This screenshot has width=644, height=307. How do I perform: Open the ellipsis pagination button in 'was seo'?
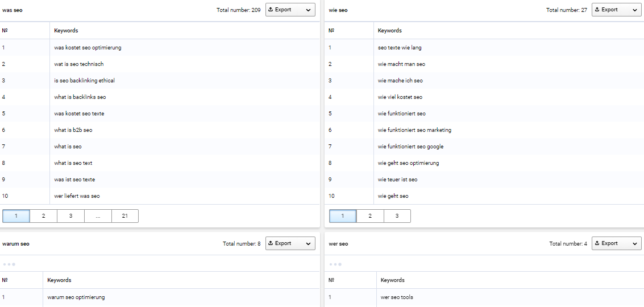tap(98, 216)
